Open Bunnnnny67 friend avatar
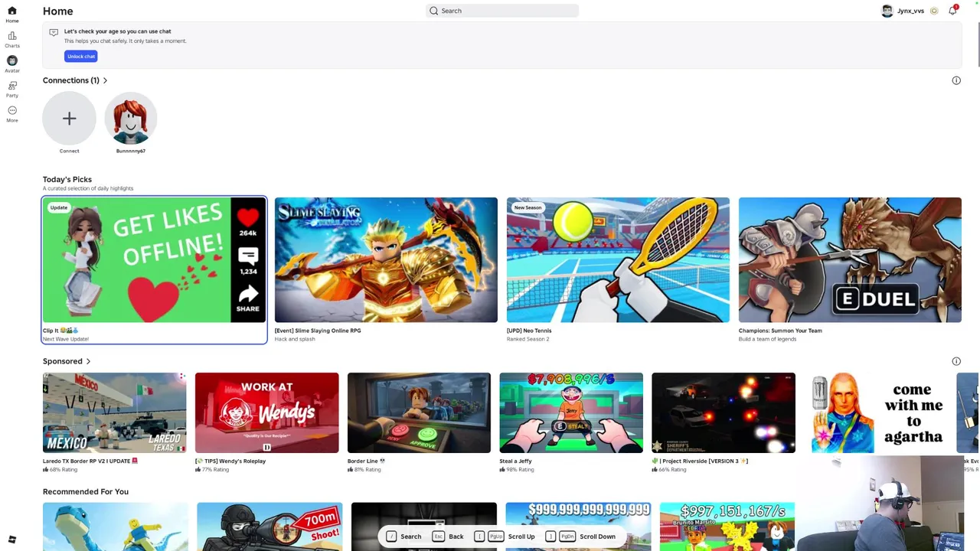The image size is (980, 551). (131, 118)
